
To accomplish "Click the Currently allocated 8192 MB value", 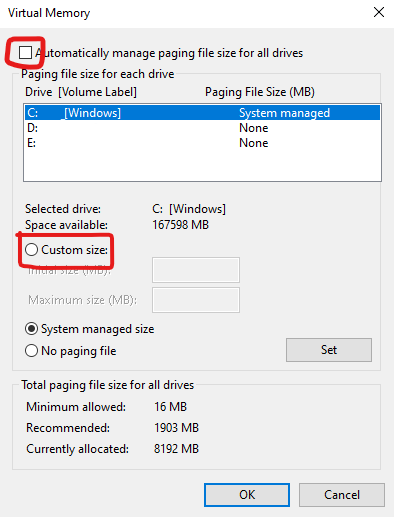I will tap(176, 449).
